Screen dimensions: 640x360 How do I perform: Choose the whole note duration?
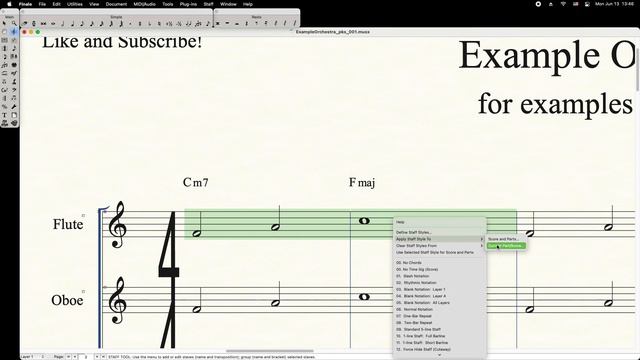[53, 24]
